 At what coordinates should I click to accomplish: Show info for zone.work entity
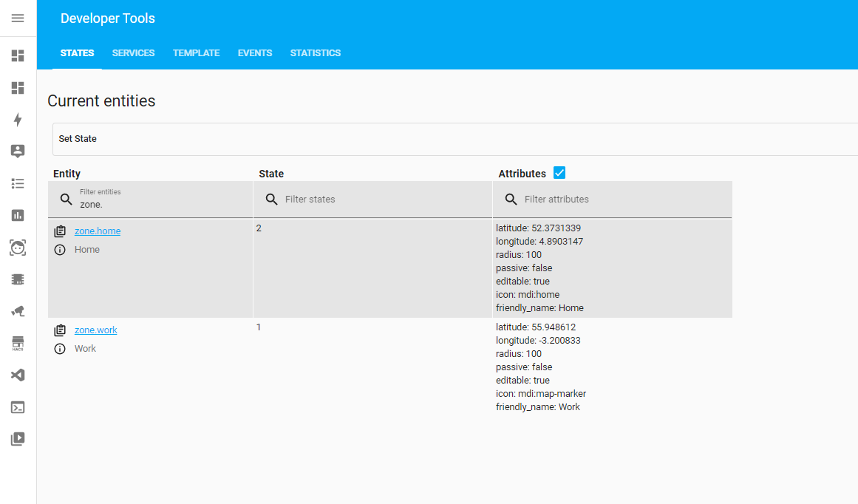pyautogui.click(x=60, y=349)
